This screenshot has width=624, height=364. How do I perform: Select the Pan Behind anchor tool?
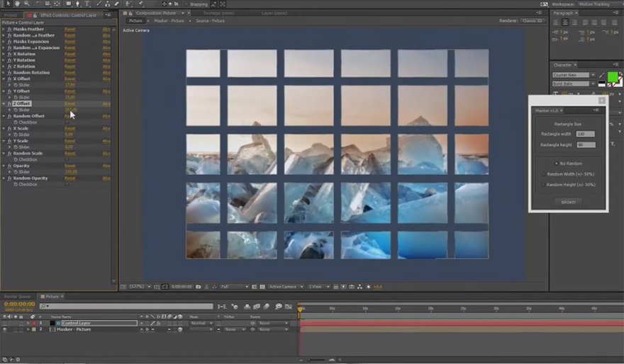pos(57,4)
